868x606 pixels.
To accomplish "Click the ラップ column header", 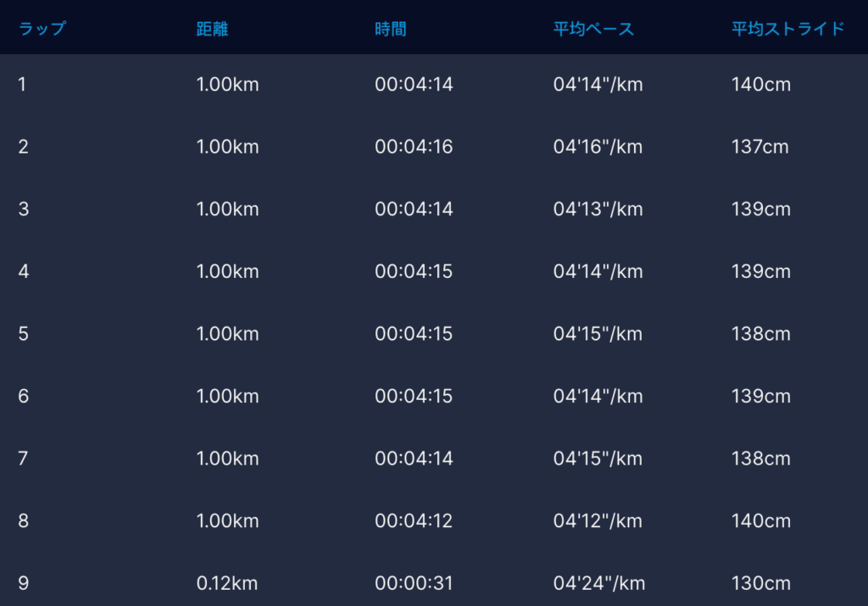I will pyautogui.click(x=42, y=29).
